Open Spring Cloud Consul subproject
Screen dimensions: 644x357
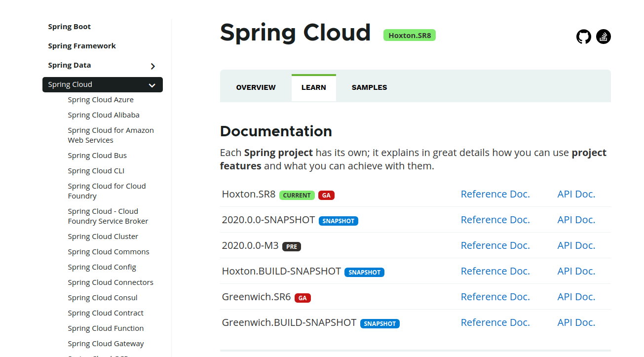pos(103,298)
